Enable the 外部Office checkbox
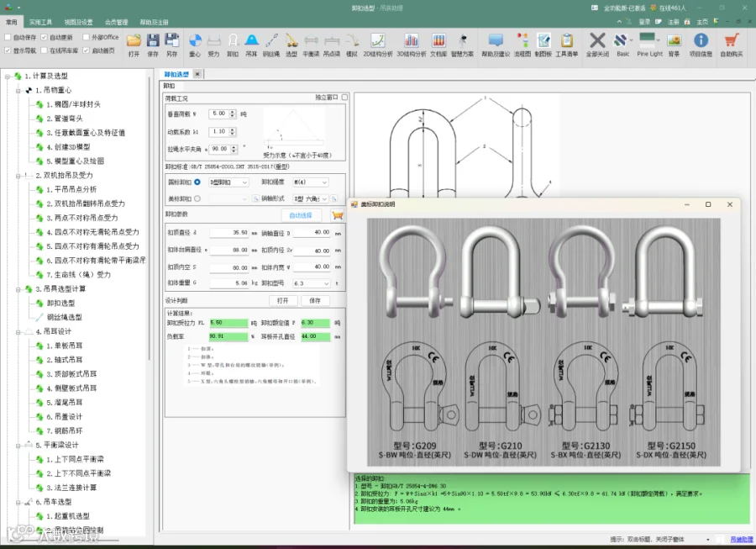The height and width of the screenshot is (549, 756). (86, 37)
